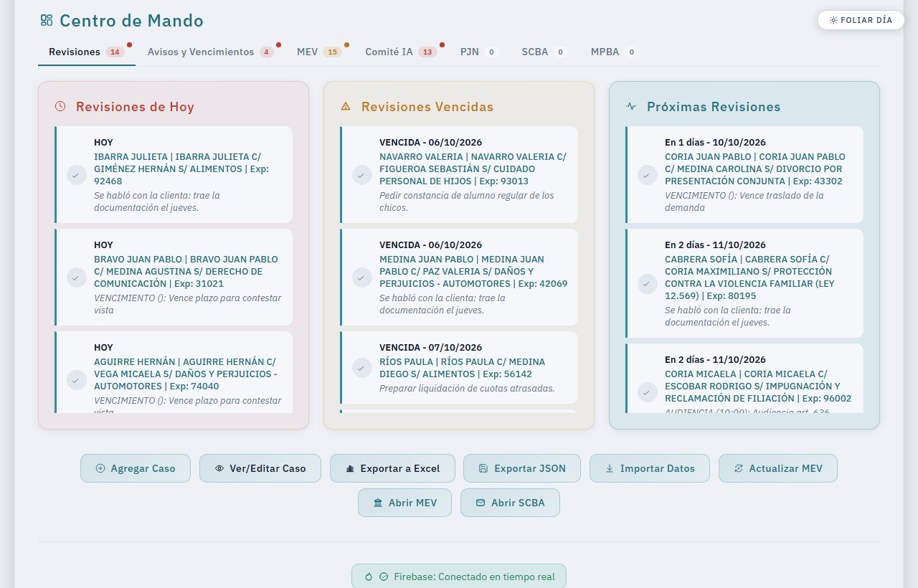Image resolution: width=918 pixels, height=588 pixels.
Task: Switch to the Revisiones tab
Action: (x=87, y=52)
